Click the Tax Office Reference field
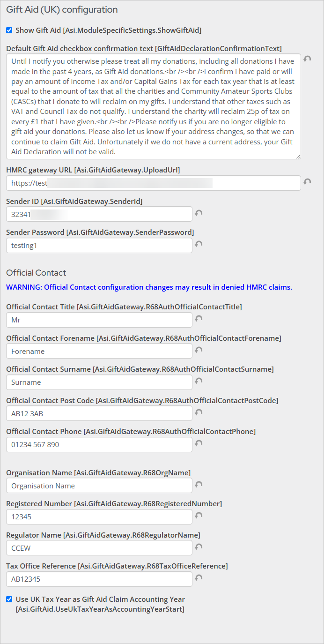This screenshot has height=644, width=324. coord(99,579)
